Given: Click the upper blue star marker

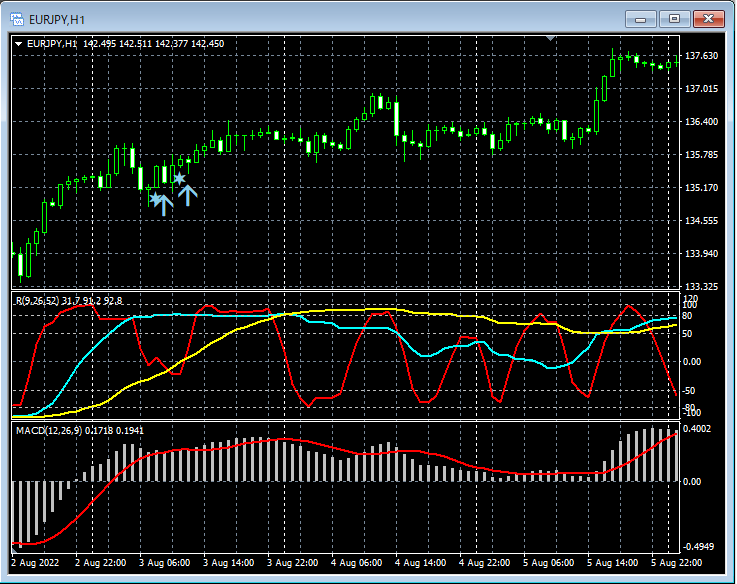Looking at the screenshot, I should [x=179, y=179].
